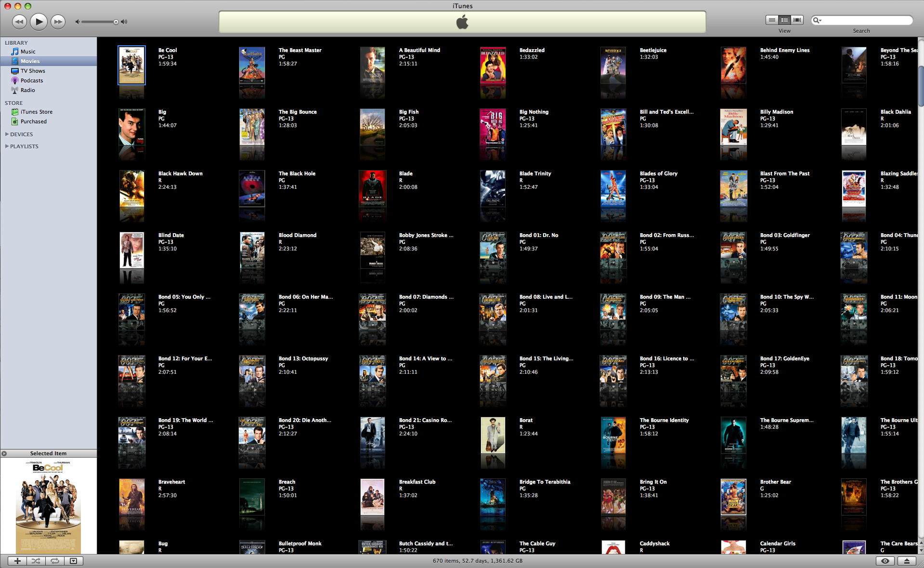Switch to list view
The height and width of the screenshot is (568, 924).
tap(772, 20)
